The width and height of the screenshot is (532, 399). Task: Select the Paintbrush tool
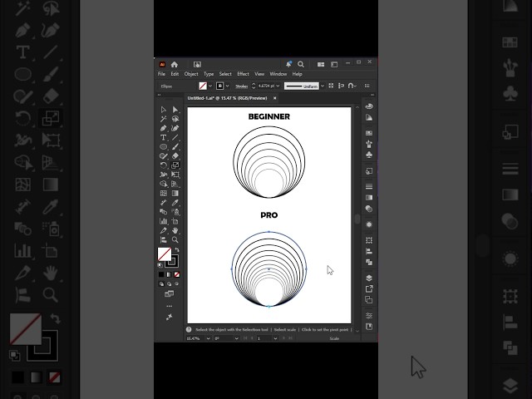175,146
